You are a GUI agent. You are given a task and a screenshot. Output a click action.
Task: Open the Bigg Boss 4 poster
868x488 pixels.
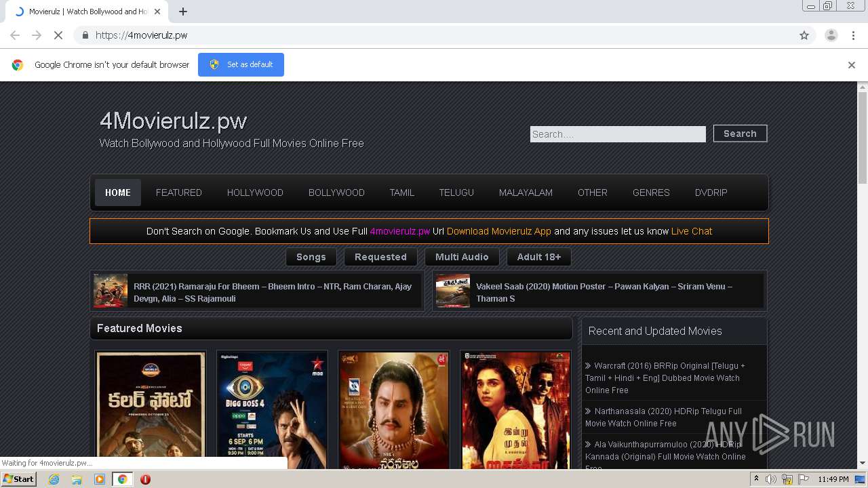[x=272, y=409]
